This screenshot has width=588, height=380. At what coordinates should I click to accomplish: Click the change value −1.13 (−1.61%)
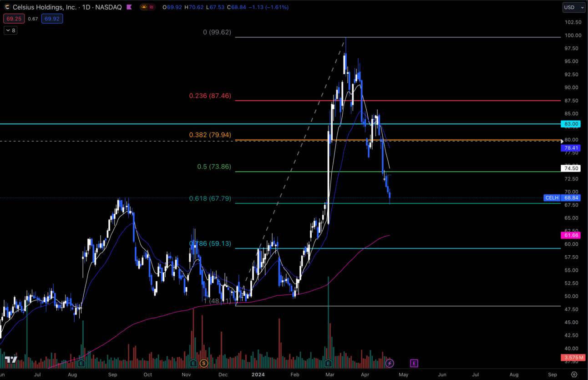(269, 7)
